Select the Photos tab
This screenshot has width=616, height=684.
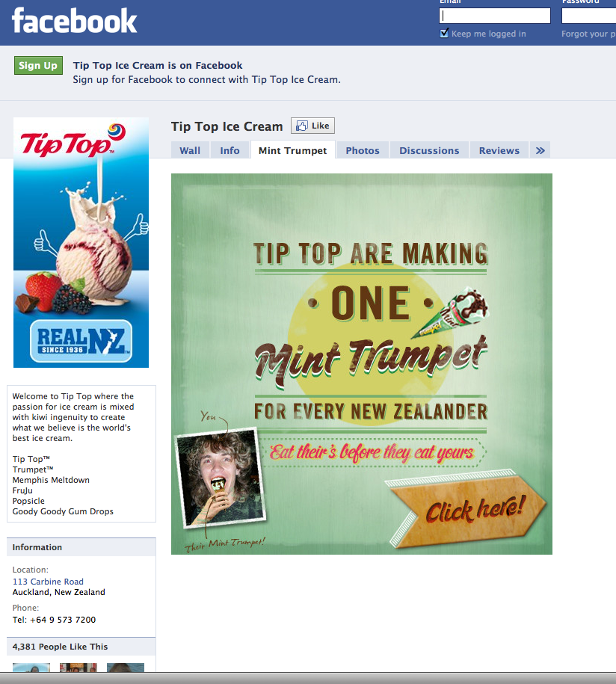[363, 150]
